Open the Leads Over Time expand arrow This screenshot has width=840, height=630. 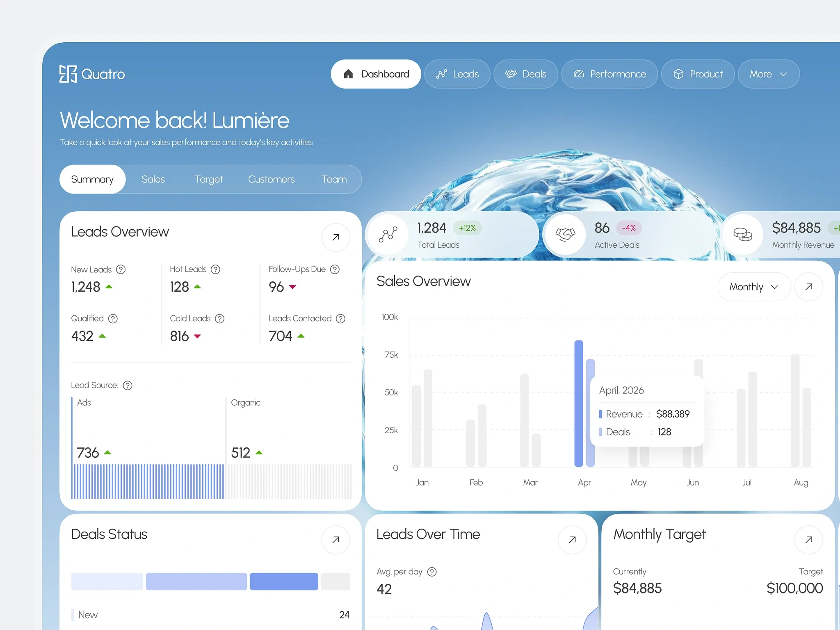(572, 540)
